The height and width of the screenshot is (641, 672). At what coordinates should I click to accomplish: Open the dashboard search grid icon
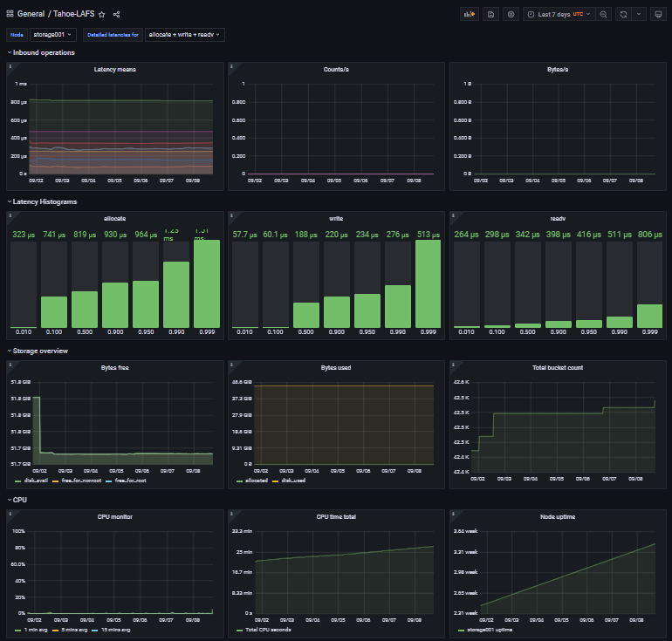pos(10,15)
